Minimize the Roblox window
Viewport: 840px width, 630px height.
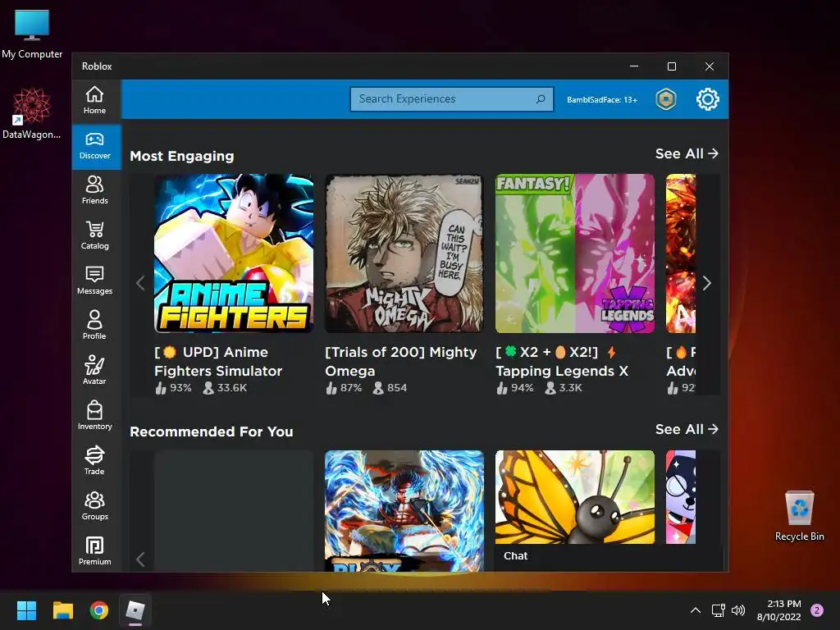[x=634, y=66]
